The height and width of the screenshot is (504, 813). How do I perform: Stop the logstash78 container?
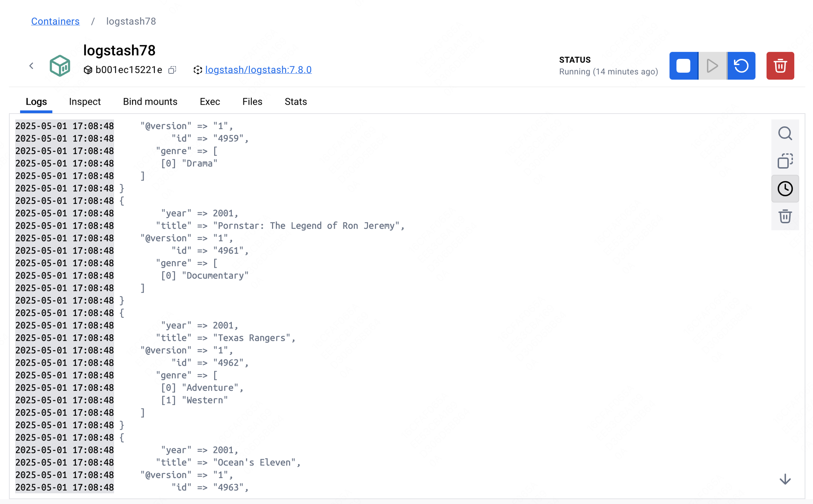tap(683, 66)
